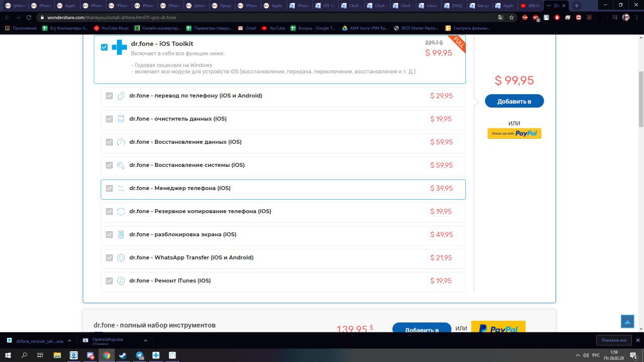The image size is (644, 362).
Task: Click the Менеджер телефона module icon
Action: click(121, 189)
